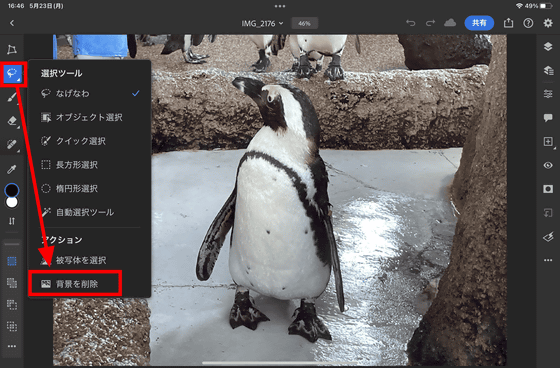This screenshot has height=368, width=560.
Task: Tap the battery 49% indicator
Action: pyautogui.click(x=539, y=6)
